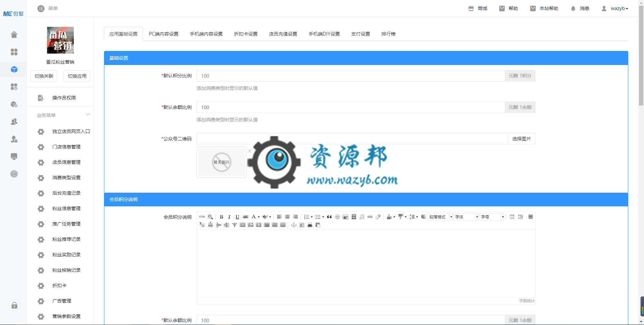Viewport: 644px width, 325px height.
Task: Remove the placeholder QR image thumbnail
Action: [250, 151]
